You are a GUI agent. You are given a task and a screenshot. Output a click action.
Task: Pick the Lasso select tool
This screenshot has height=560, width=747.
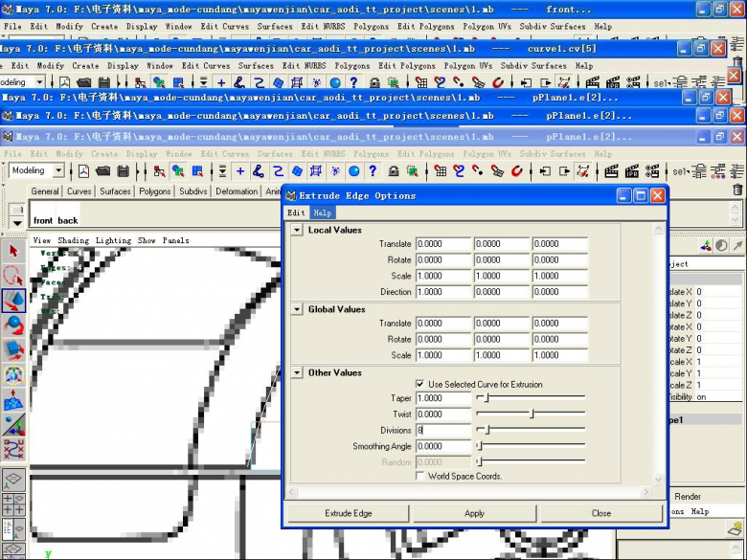click(x=13, y=277)
